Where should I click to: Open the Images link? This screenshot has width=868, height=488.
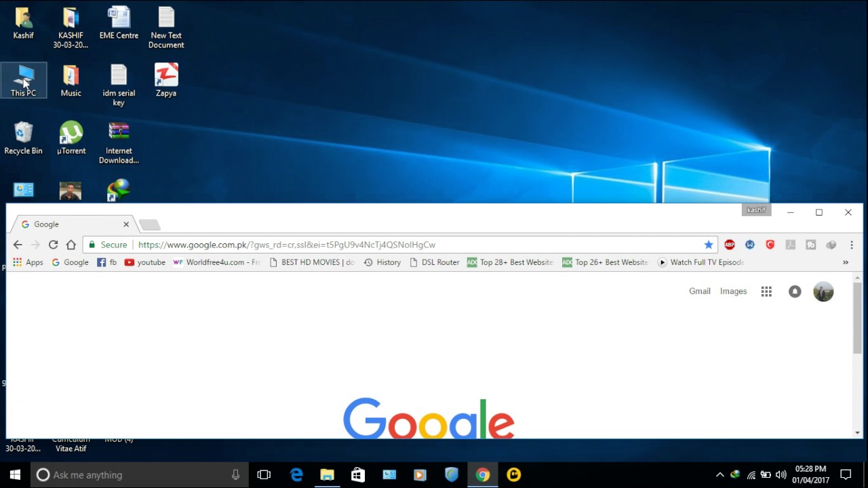point(733,291)
